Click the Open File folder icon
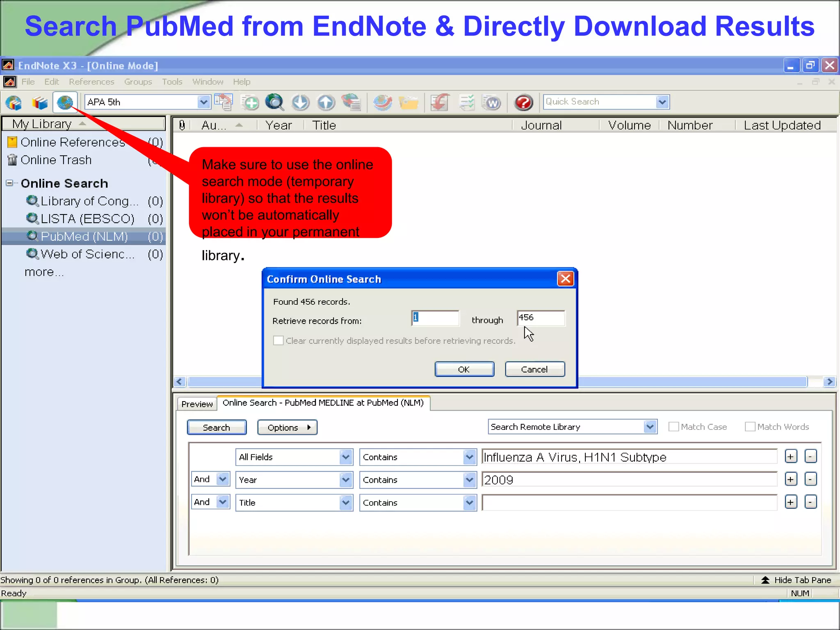Screen dimensions: 840x630 pos(409,103)
